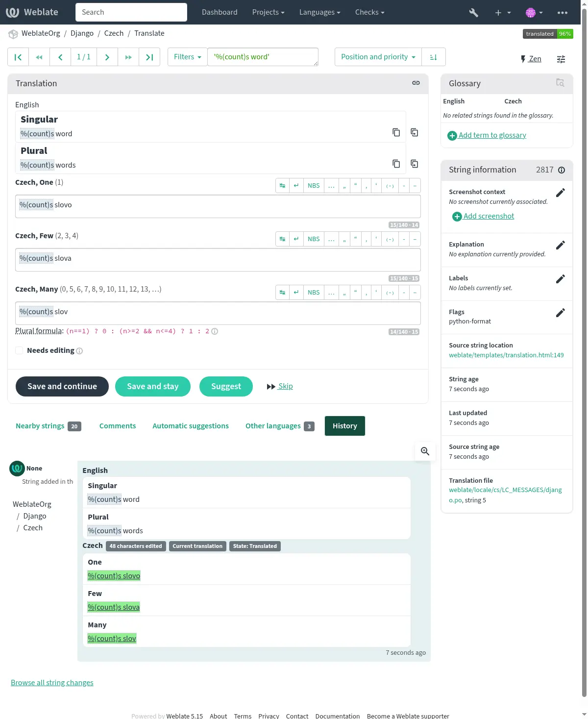Insert ellipsis for Czech Many
The height and width of the screenshot is (719, 588).
click(x=331, y=293)
